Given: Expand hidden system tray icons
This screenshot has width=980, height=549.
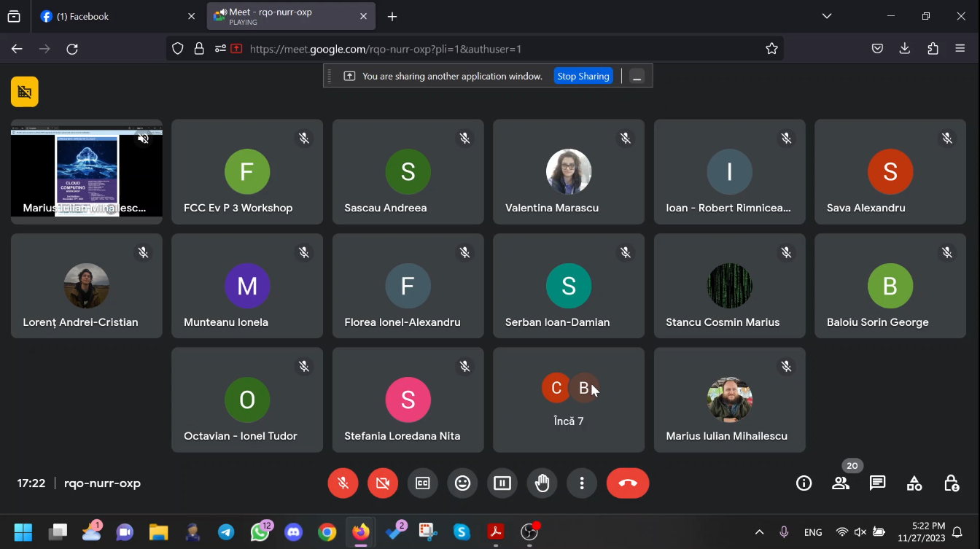Looking at the screenshot, I should (759, 532).
